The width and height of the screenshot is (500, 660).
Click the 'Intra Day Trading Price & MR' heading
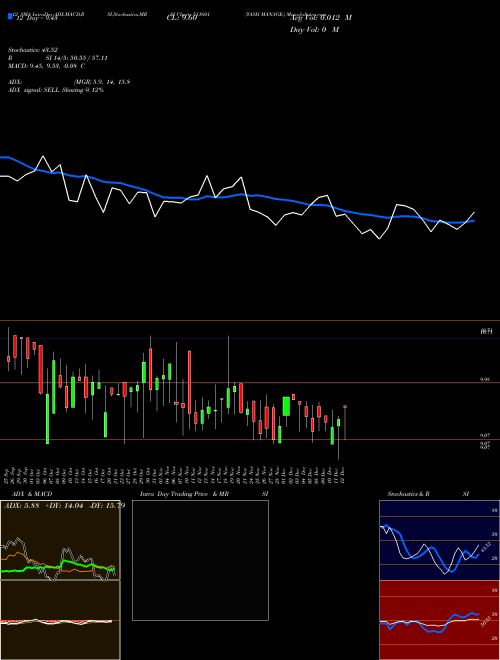(x=184, y=494)
